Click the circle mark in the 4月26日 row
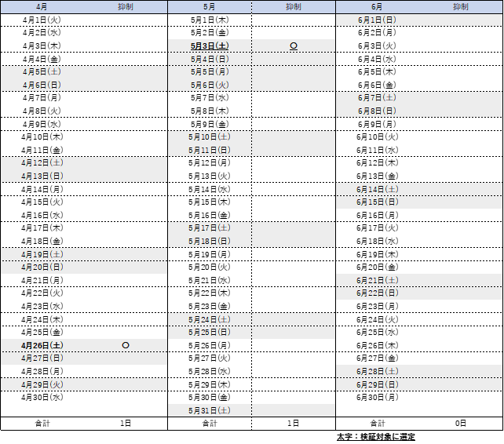Viewport: 504px width, 444px height. [126, 345]
